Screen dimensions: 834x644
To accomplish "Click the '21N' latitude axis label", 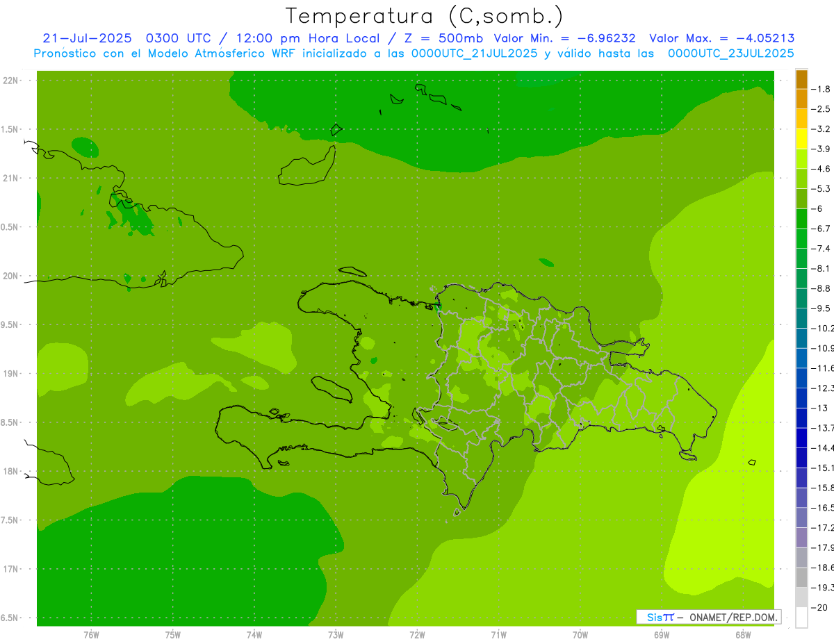I will 10,179.
